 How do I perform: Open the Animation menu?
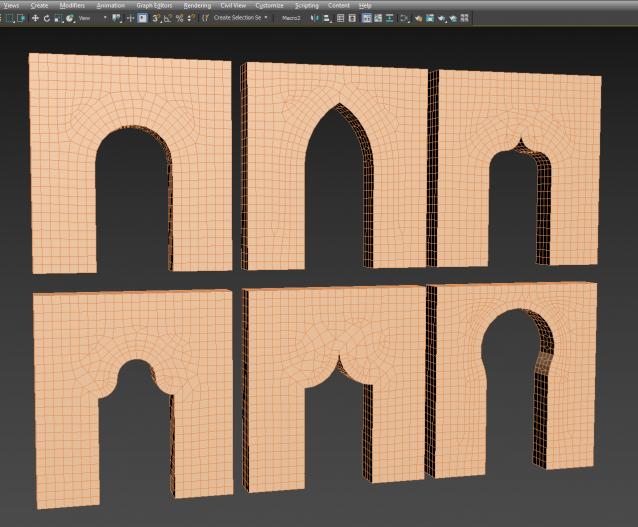coord(111,5)
